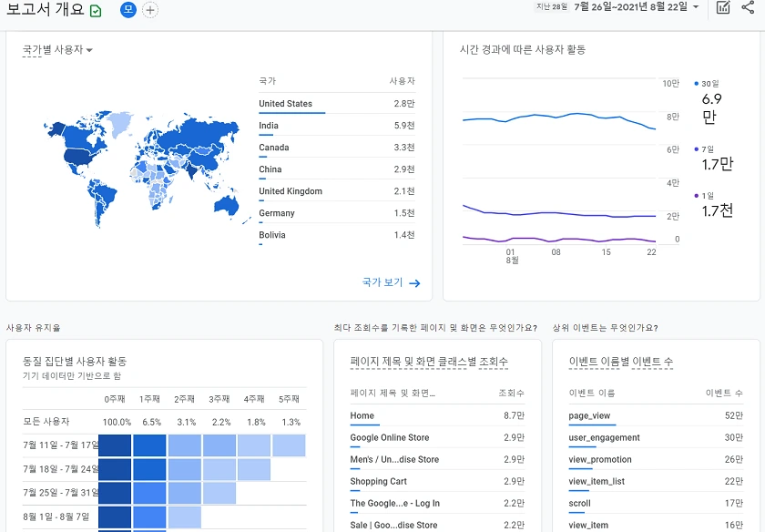Open the Shopping Cart page row
This screenshot has height=532, width=765.
click(437, 482)
